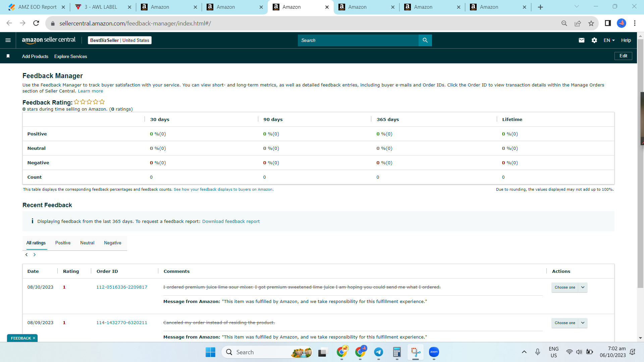Select the Positive feedback tab

pos(63,243)
